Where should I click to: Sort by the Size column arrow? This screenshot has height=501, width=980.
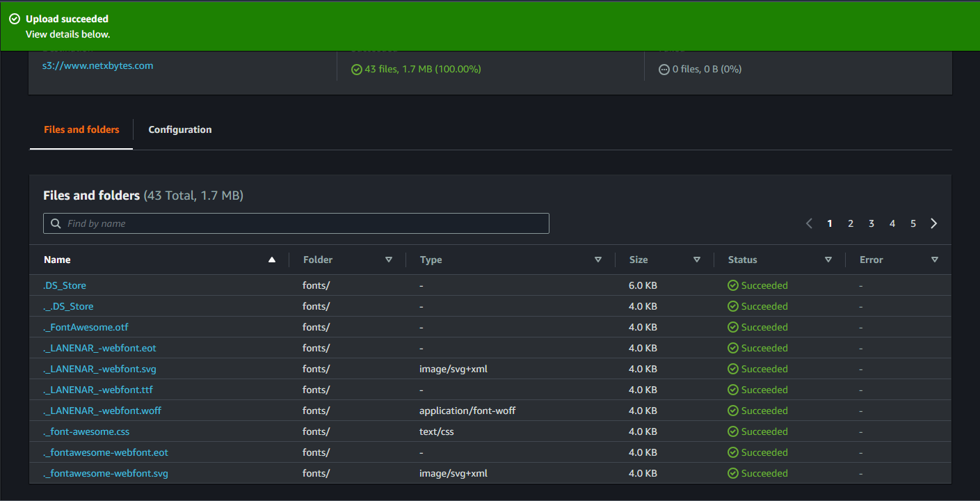(697, 260)
